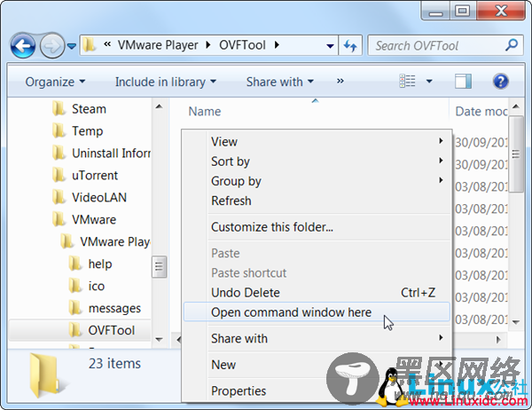Open New submenu in context menu
Viewport: 532px width, 410px height.
click(317, 365)
